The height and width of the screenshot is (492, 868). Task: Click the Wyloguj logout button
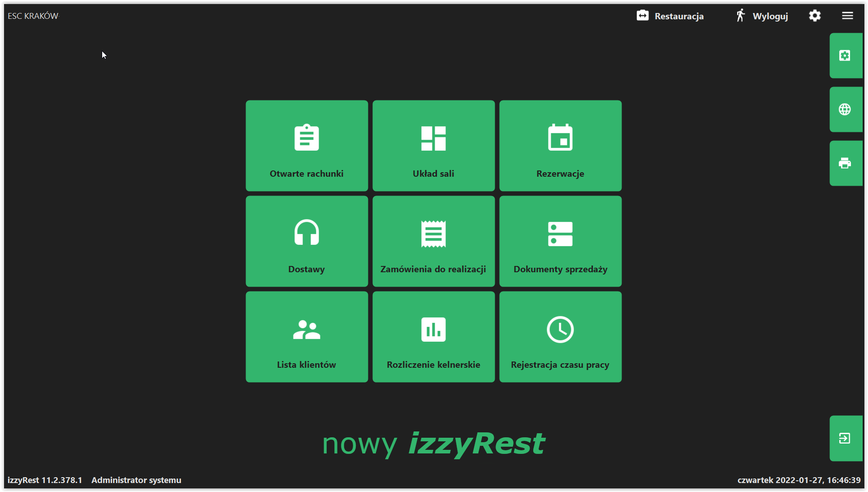click(761, 16)
